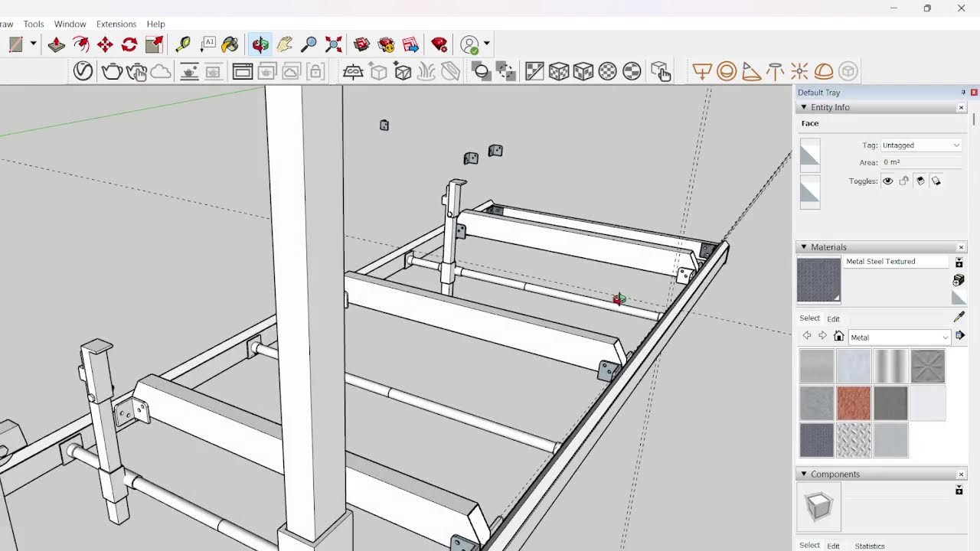The width and height of the screenshot is (980, 551).
Task: Open the Metal material library dropdown
Action: (899, 337)
